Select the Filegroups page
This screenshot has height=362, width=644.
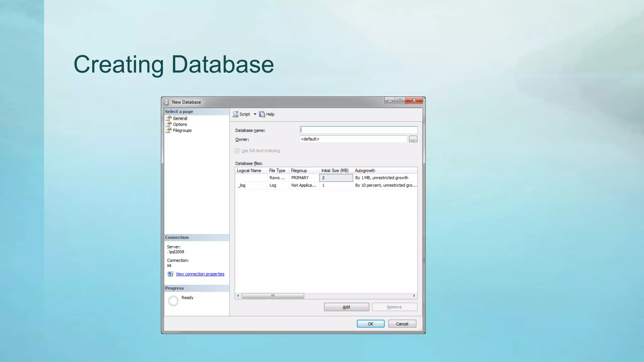coord(182,130)
